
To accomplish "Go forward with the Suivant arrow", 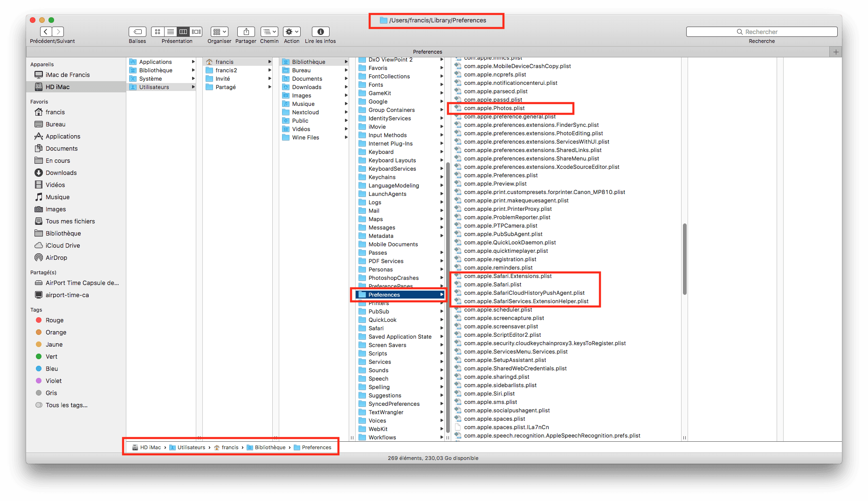I will 58,32.
